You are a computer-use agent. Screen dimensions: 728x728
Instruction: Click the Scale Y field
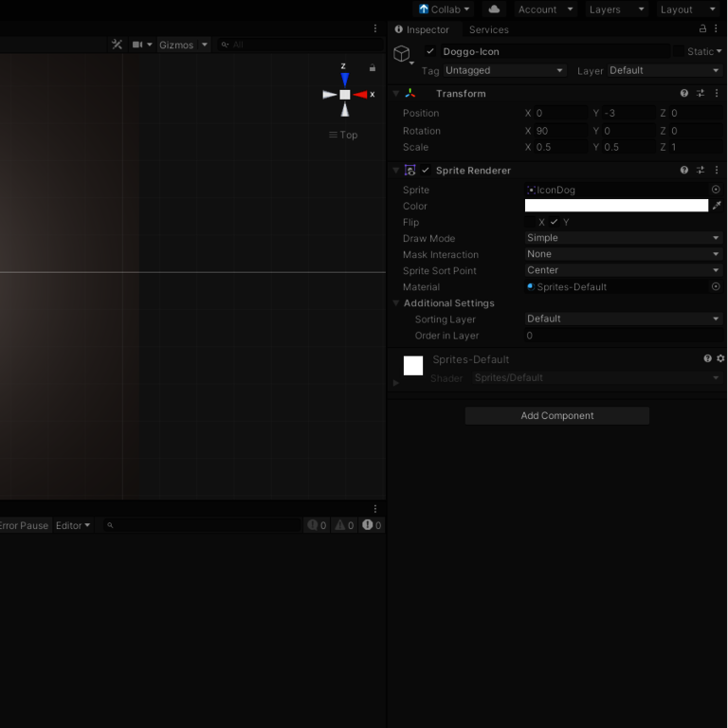pyautogui.click(x=628, y=147)
